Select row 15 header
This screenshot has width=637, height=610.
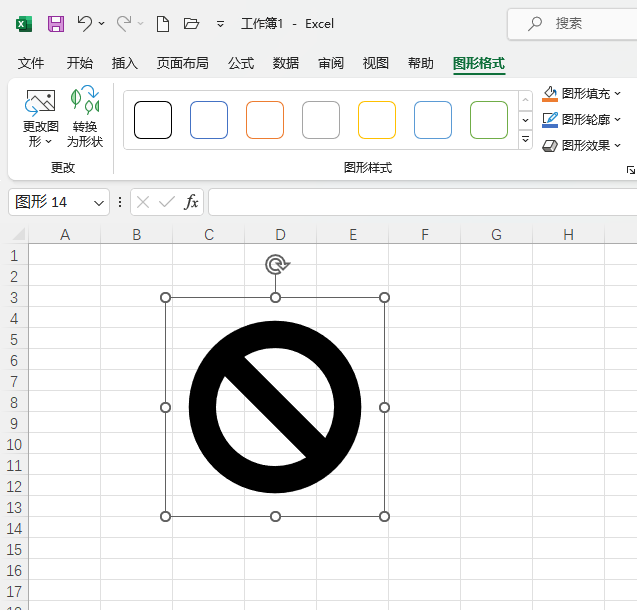tap(14, 549)
